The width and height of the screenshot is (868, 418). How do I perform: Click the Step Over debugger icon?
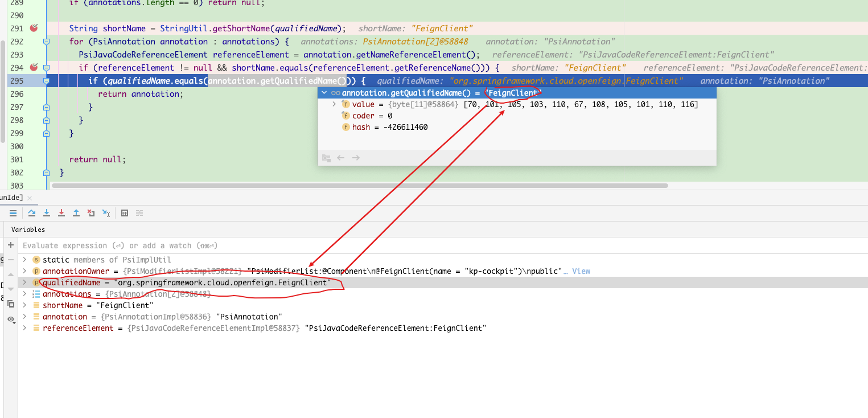[32, 213]
